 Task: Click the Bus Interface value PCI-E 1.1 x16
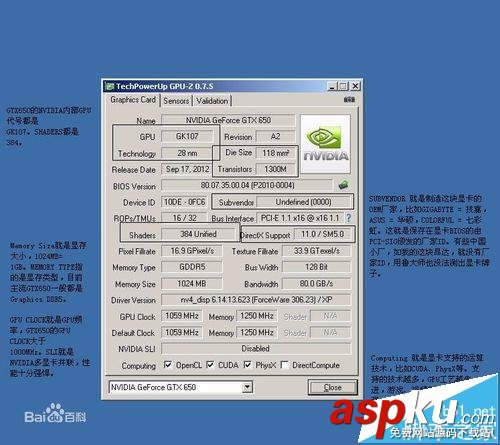(300, 218)
